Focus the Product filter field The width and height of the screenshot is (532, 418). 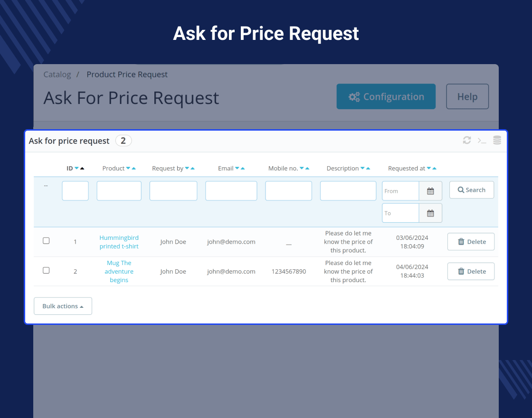click(119, 190)
